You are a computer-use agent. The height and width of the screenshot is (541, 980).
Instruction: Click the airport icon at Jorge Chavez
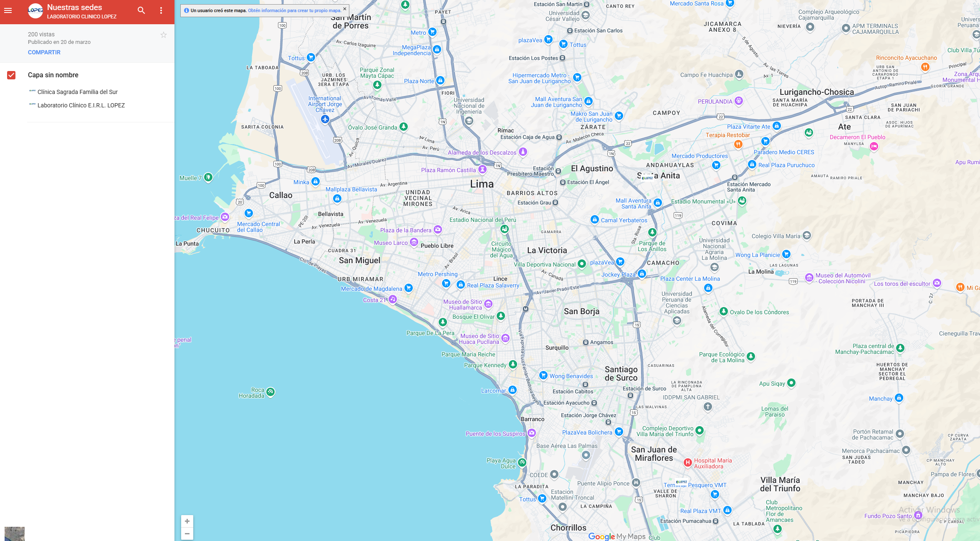(325, 119)
